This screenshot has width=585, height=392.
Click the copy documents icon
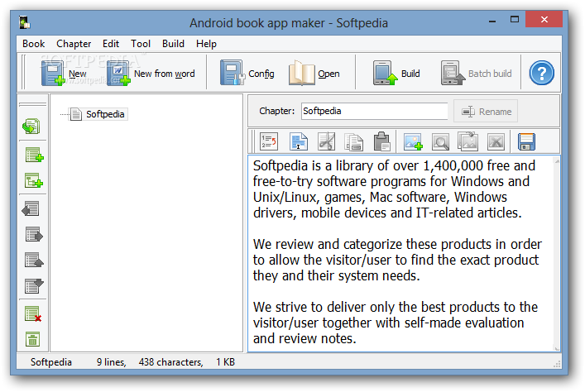point(353,141)
